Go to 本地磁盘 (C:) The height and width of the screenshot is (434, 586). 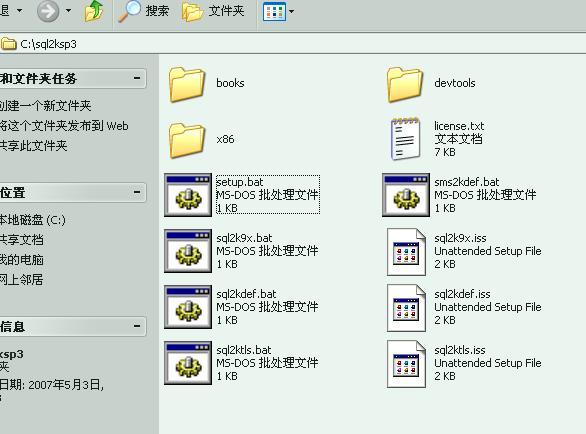pos(33,220)
